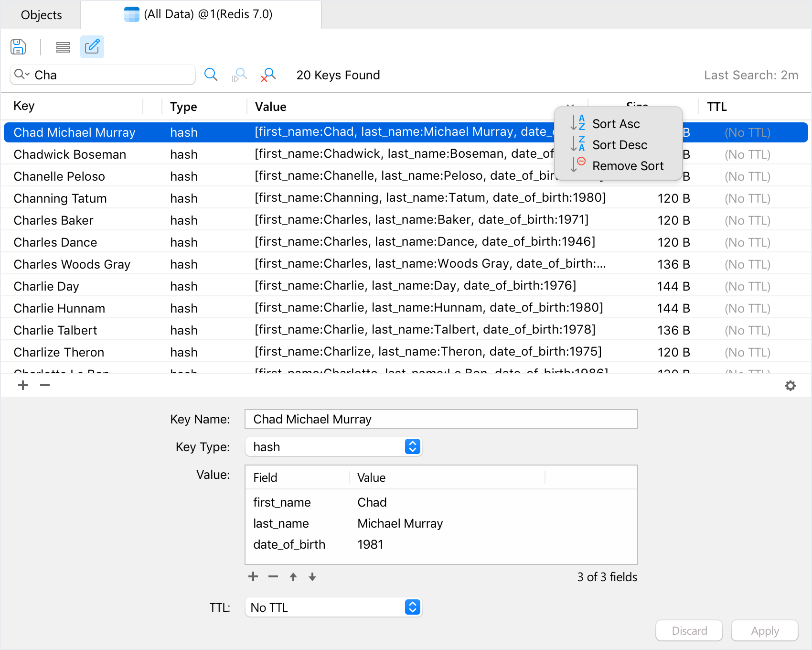Select the Charlie Day key
Viewport: 812px width, 650px height.
pyautogui.click(x=46, y=286)
